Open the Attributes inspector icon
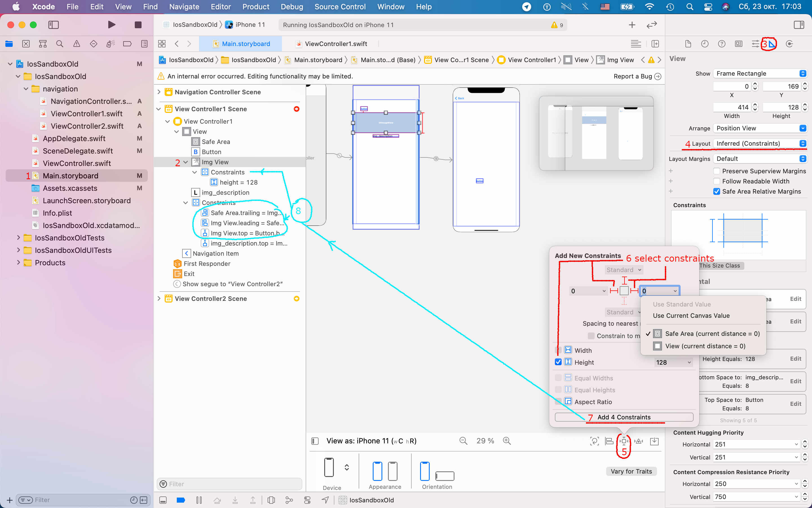Viewport: 812px width, 508px height. [x=755, y=44]
